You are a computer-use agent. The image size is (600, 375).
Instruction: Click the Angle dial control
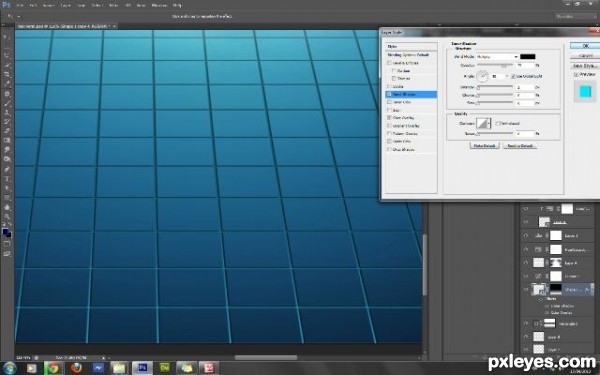(483, 77)
